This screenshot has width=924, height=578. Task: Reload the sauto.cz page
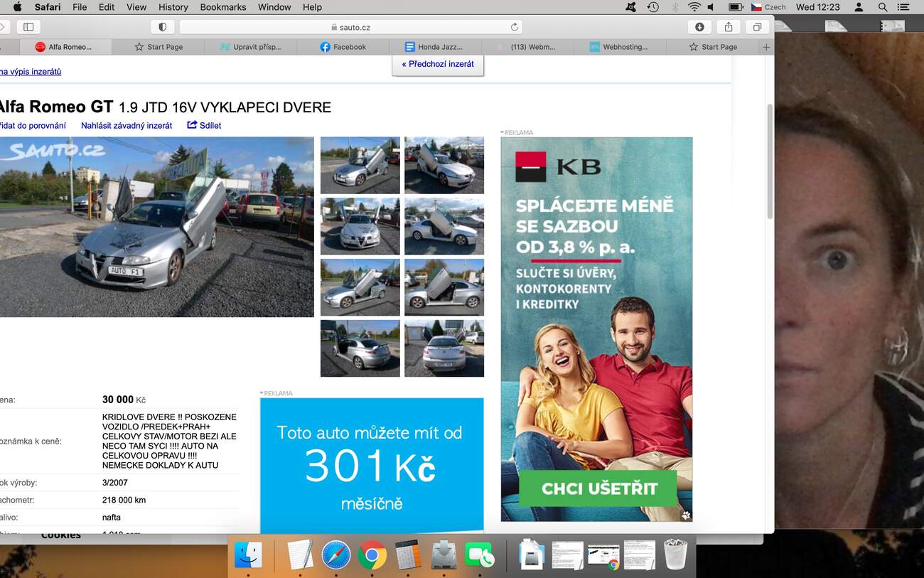click(x=514, y=27)
